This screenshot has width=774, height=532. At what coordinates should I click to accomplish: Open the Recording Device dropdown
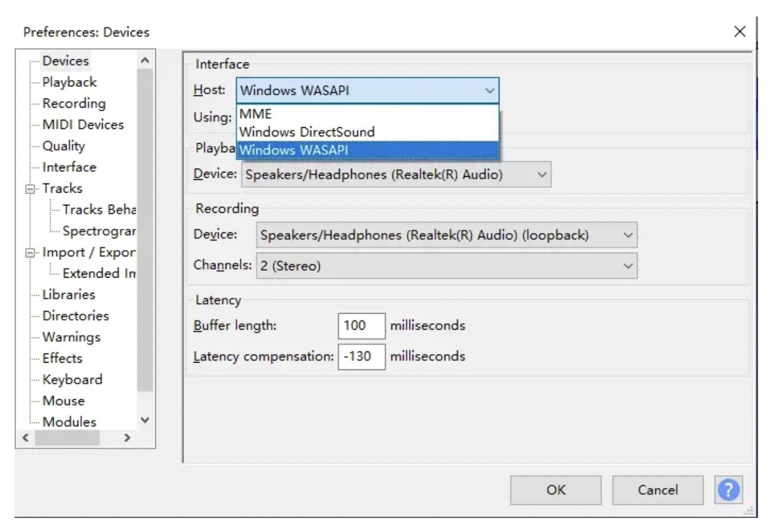click(x=446, y=235)
